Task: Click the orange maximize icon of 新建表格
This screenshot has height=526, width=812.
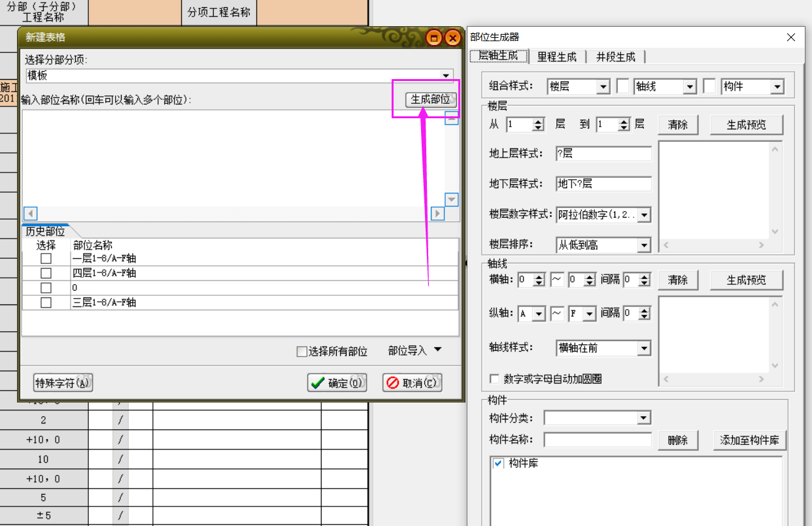Action: tap(433, 38)
